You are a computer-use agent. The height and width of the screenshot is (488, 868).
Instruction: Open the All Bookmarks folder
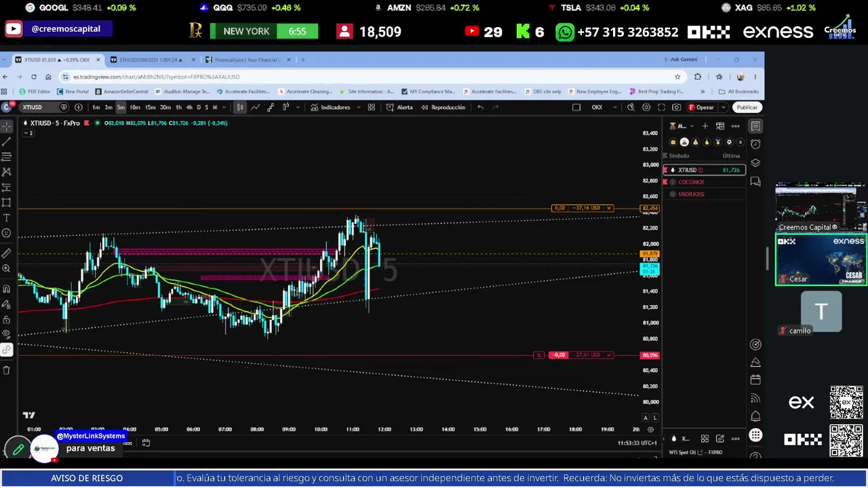point(739,91)
